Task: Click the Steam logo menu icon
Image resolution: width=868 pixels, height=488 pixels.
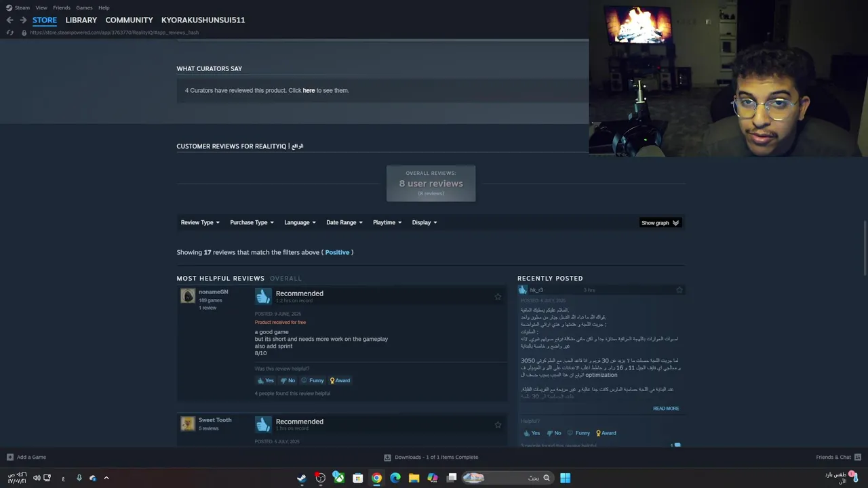Action: click(x=9, y=7)
